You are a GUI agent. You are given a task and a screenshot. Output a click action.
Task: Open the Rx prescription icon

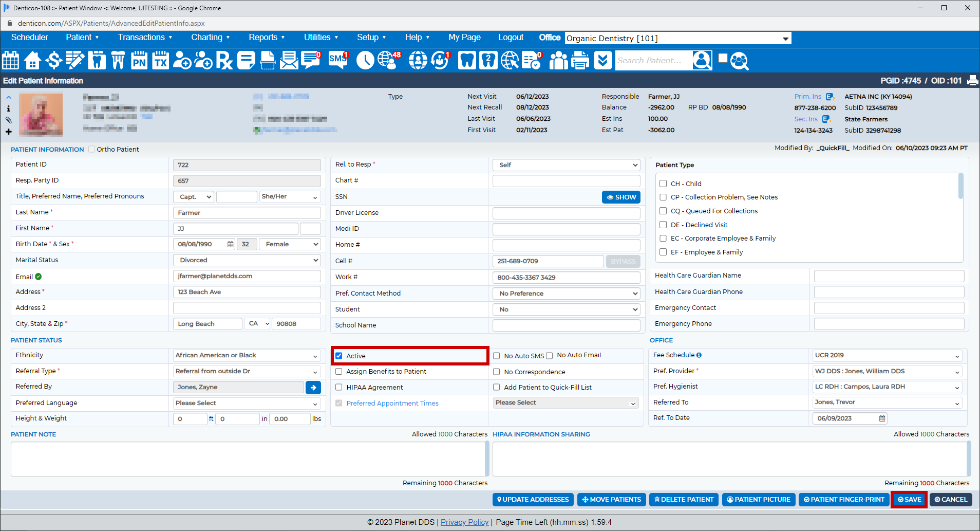click(224, 61)
